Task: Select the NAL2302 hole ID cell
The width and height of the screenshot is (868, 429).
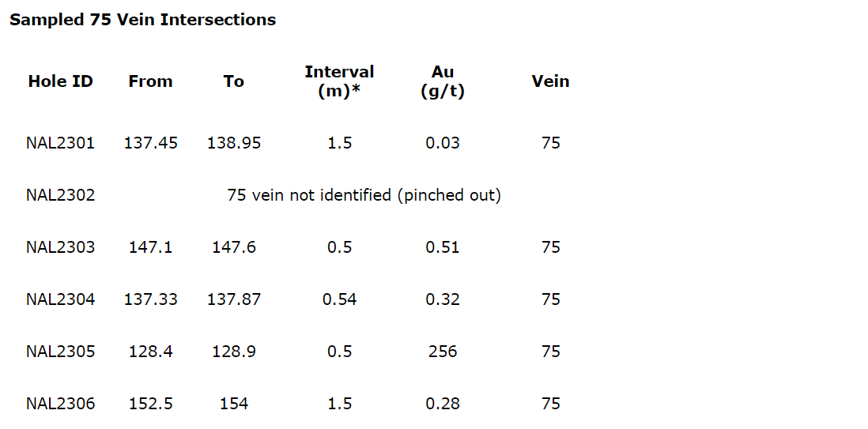Action: pyautogui.click(x=60, y=195)
